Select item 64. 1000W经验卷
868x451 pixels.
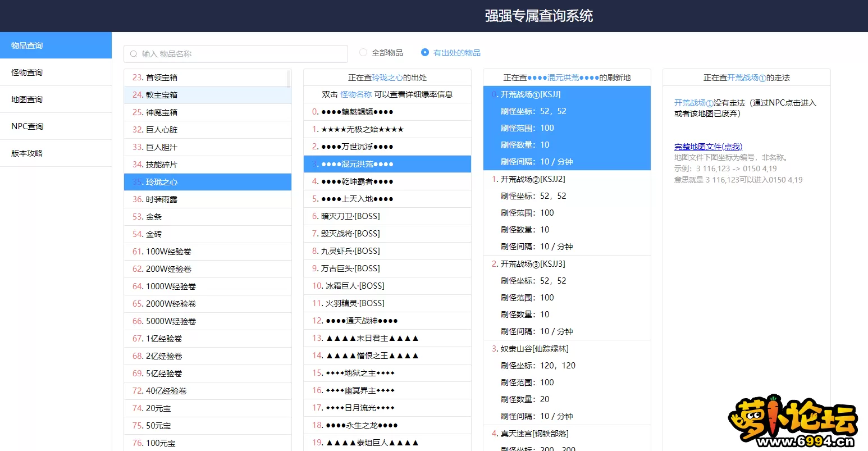click(208, 286)
